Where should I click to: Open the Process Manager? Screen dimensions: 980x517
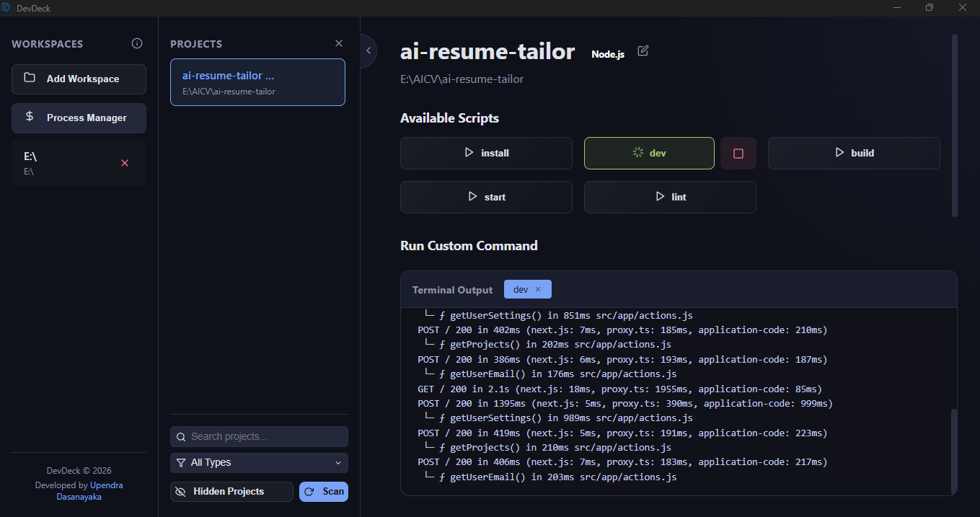click(79, 118)
